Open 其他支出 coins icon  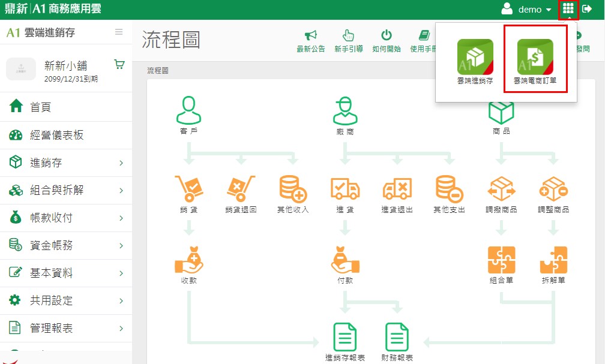449,188
